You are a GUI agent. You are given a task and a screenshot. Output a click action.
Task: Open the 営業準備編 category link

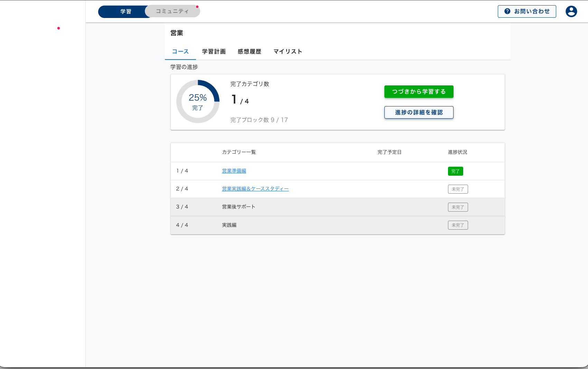tap(234, 170)
